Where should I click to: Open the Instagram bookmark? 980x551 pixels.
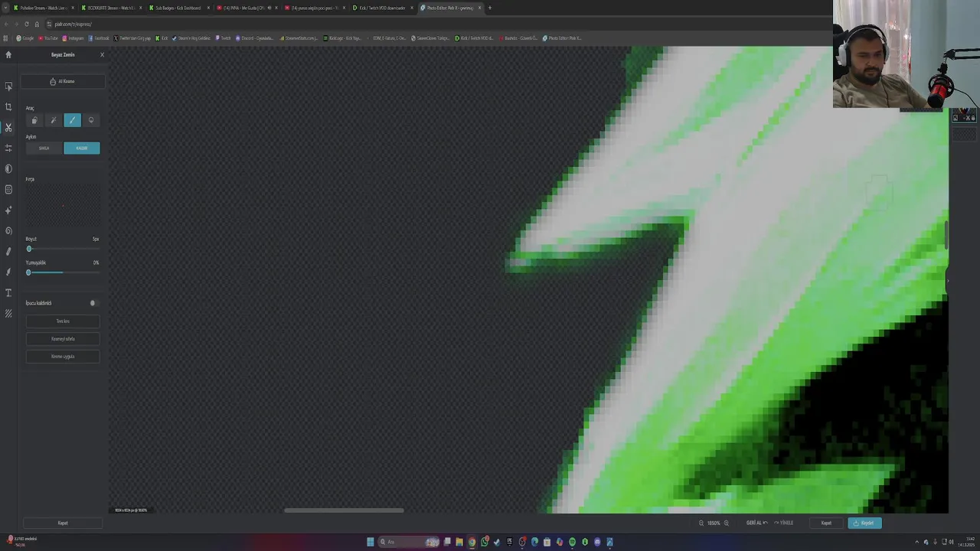pos(73,38)
